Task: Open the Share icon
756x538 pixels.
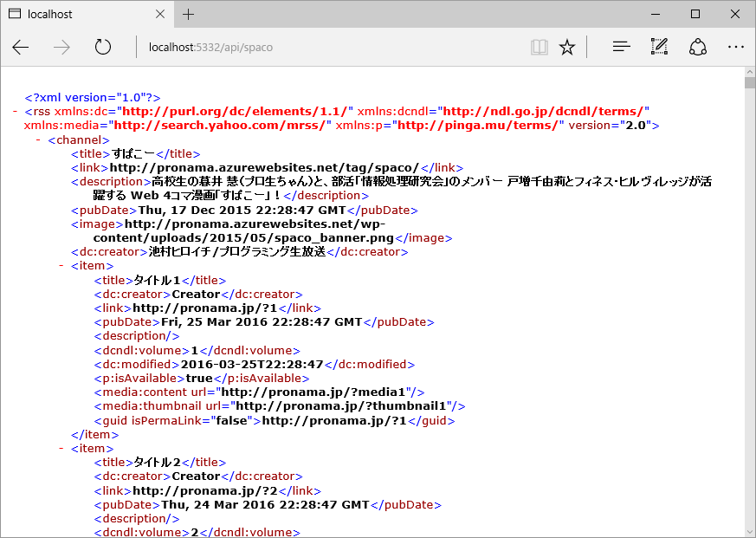Action: point(698,47)
